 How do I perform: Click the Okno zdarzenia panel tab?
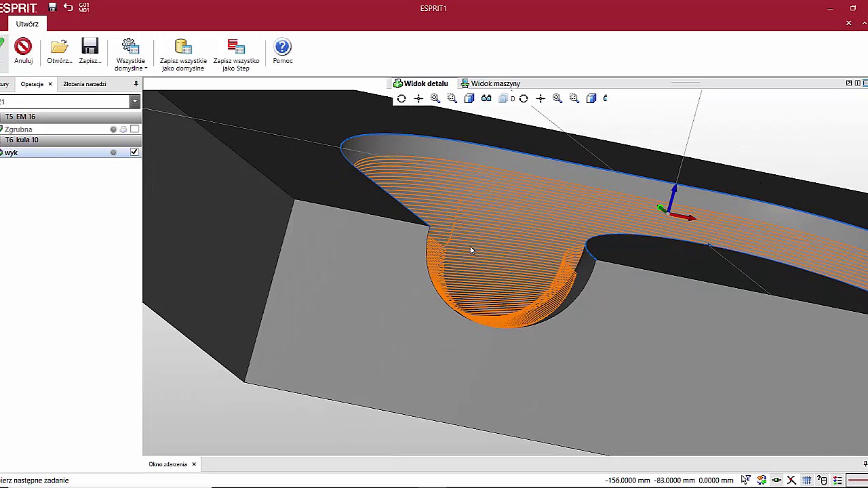click(167, 464)
